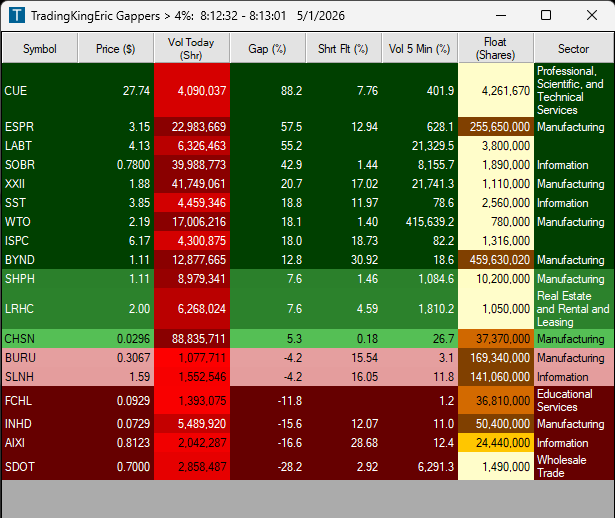
Task: Select the XXII symbol cell
Action: click(40, 184)
